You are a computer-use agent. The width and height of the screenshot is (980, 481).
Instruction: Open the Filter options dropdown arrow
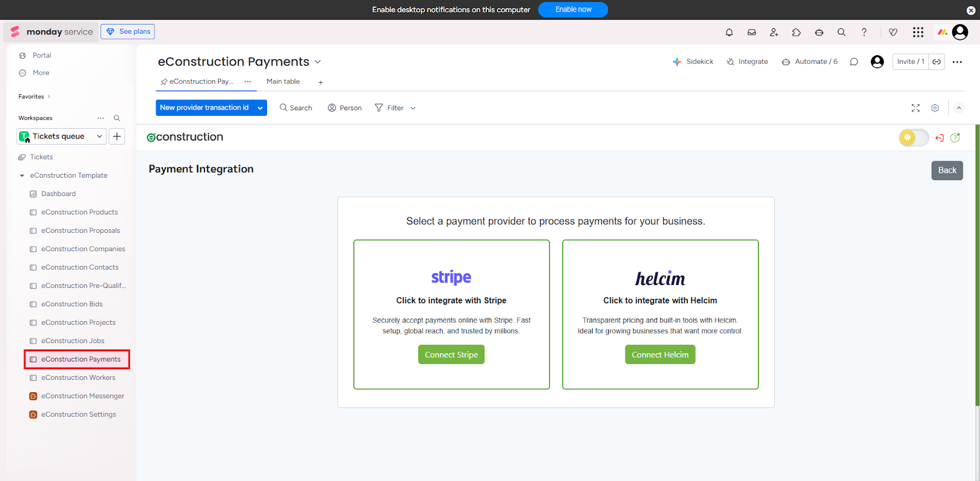point(413,108)
